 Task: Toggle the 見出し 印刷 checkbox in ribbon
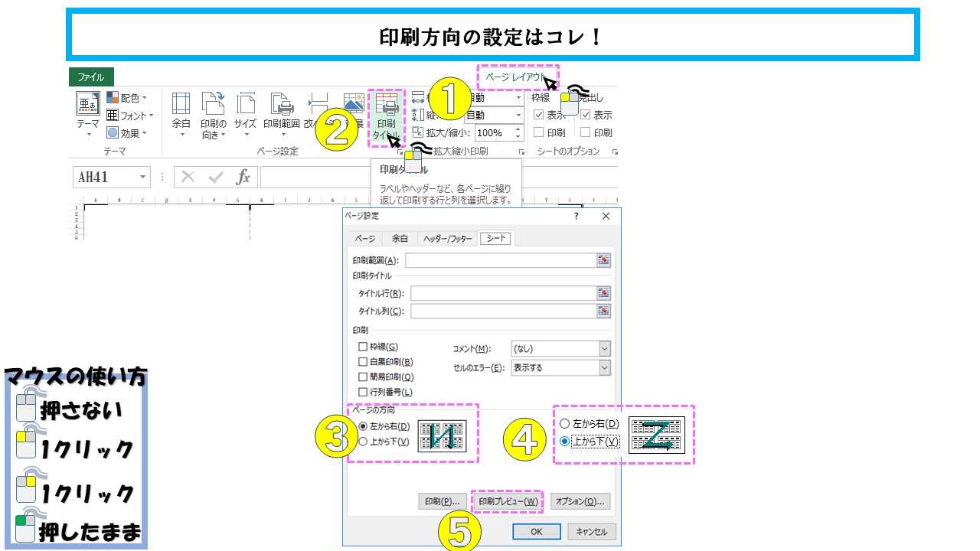586,132
